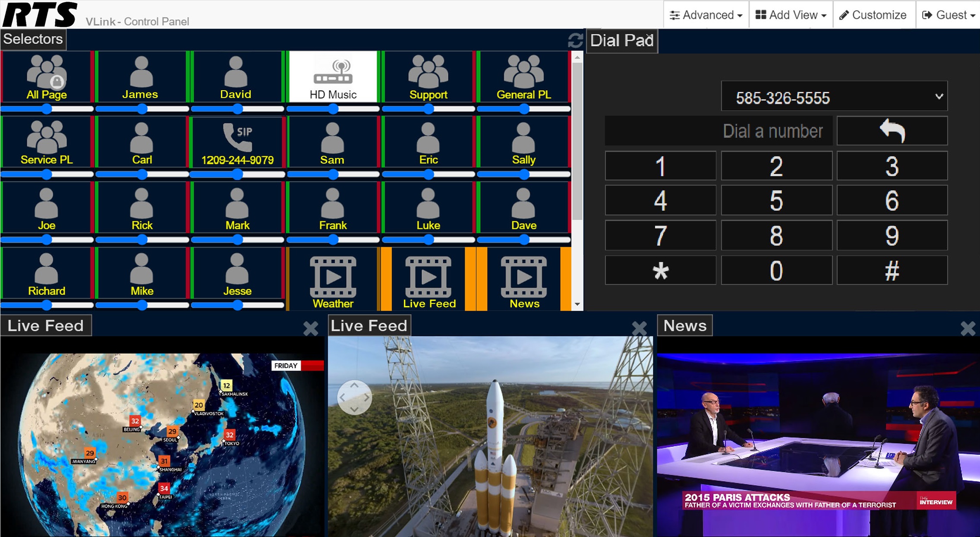Activate the Sally selector
980x537 pixels.
[x=523, y=142]
